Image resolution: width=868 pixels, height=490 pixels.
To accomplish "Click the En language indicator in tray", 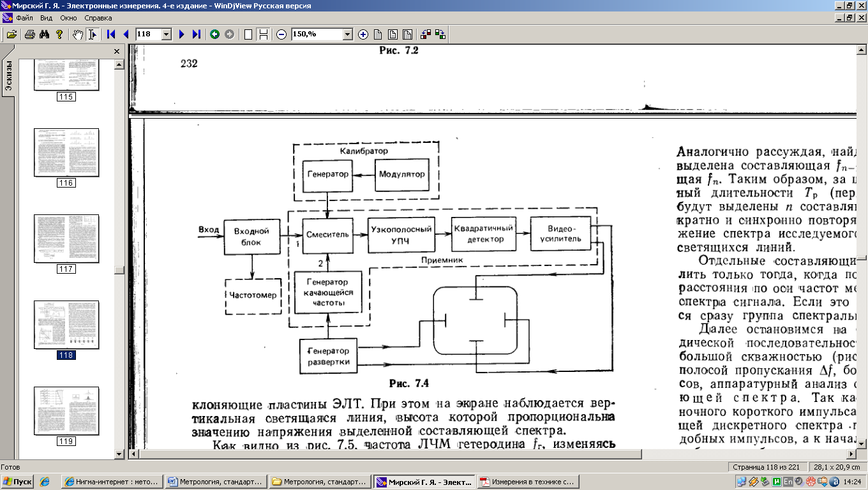I will (x=788, y=482).
